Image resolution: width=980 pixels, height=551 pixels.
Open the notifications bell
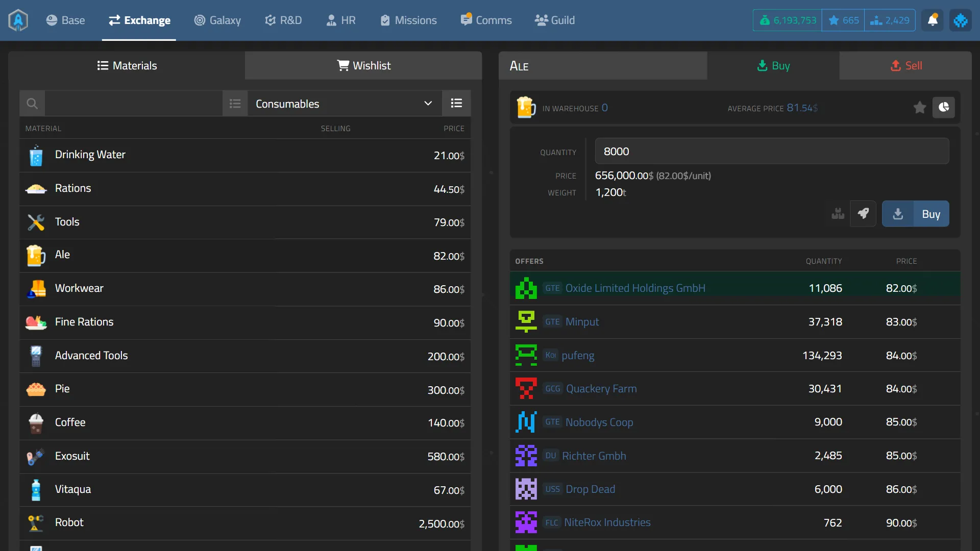(x=933, y=20)
